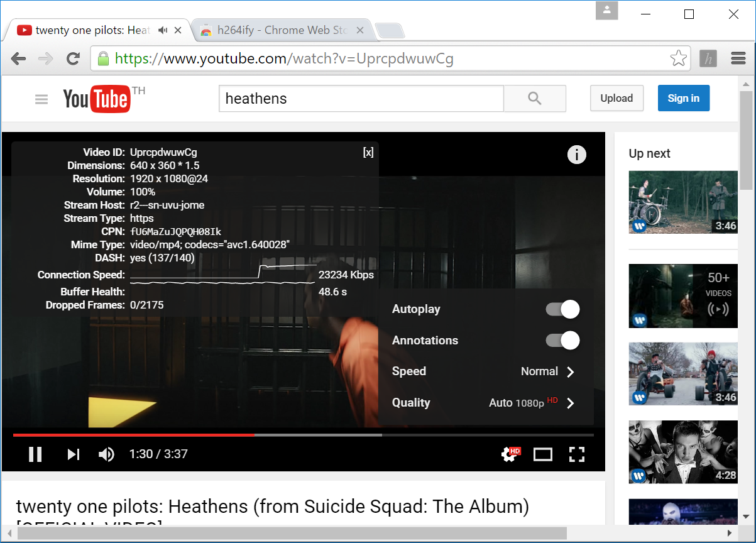
Task: Go to the YouTube home logo
Action: point(97,99)
